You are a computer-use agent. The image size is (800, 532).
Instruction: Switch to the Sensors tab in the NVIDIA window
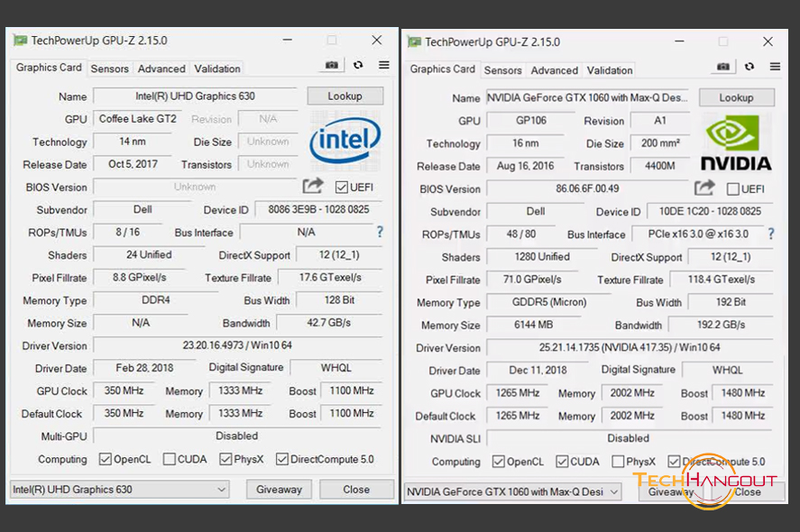pyautogui.click(x=502, y=69)
